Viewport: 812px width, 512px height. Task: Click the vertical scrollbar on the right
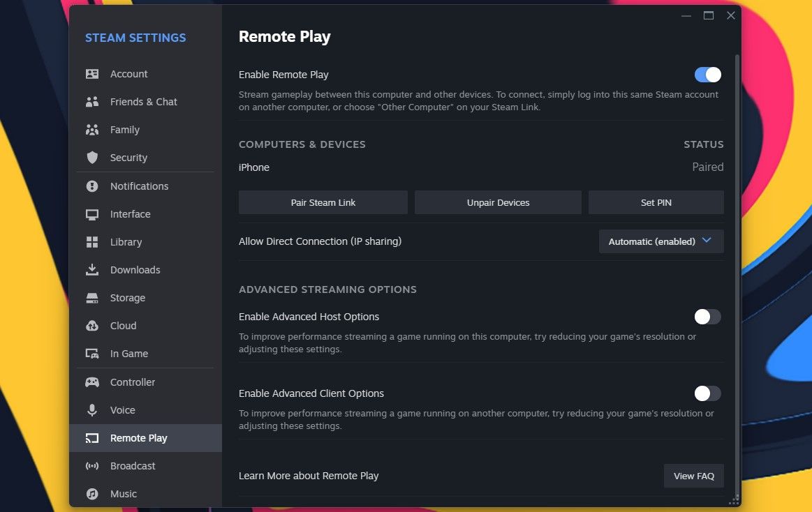(x=737, y=209)
